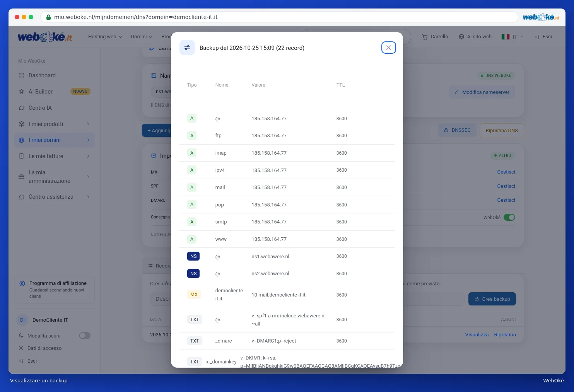Click the 'A' badge in www row
This screenshot has height=392, width=574.
click(192, 239)
